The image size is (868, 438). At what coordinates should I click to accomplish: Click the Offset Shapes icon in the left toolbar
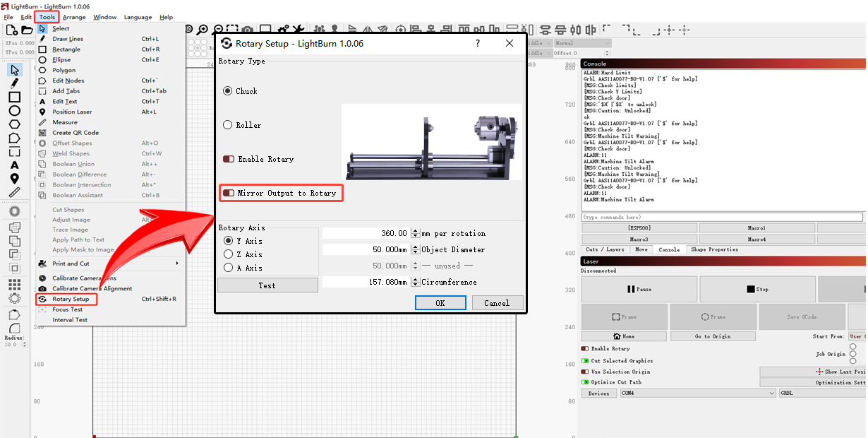[15, 212]
